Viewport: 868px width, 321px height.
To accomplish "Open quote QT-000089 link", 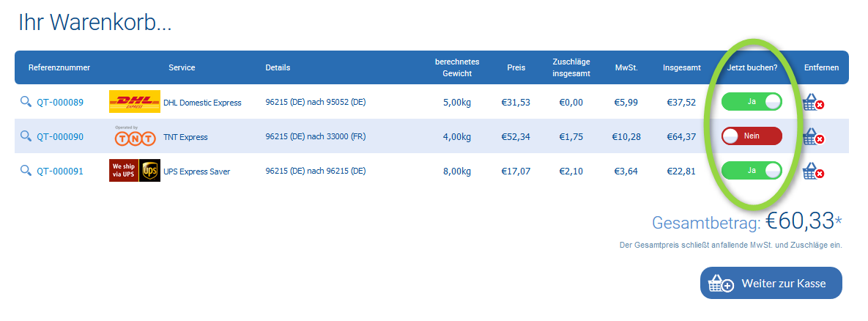I will tap(60, 103).
